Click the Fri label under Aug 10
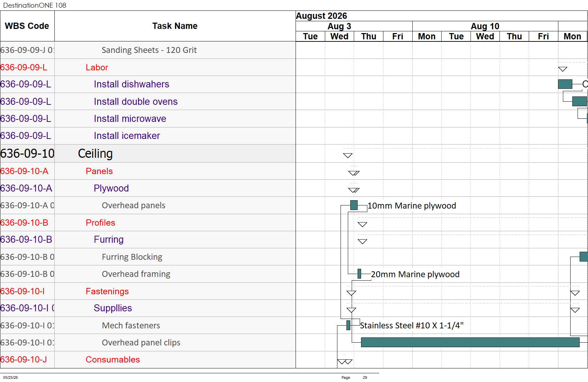The width and height of the screenshot is (588, 382). [543, 37]
